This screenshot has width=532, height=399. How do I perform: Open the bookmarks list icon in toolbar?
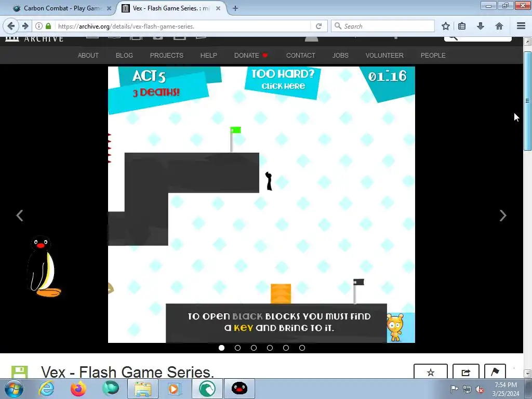462,26
